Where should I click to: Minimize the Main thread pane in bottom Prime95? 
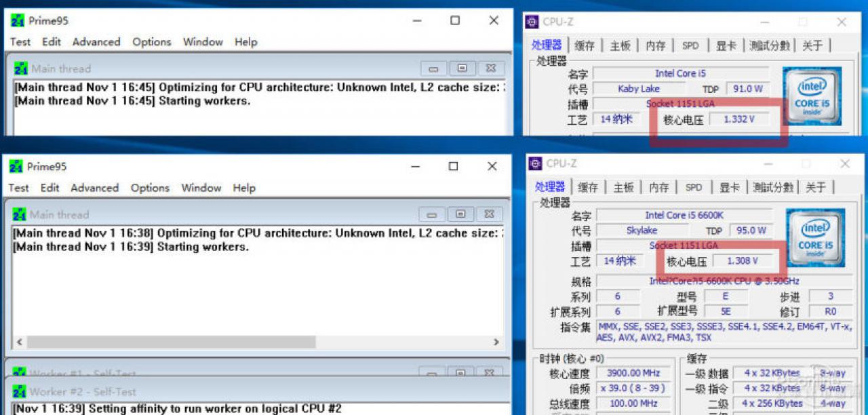[x=432, y=214]
